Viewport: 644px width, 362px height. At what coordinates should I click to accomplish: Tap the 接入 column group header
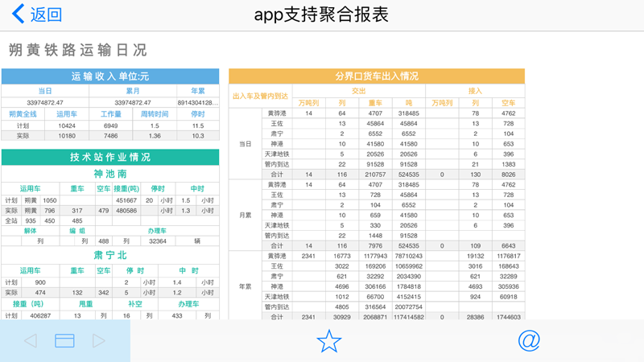pyautogui.click(x=475, y=91)
